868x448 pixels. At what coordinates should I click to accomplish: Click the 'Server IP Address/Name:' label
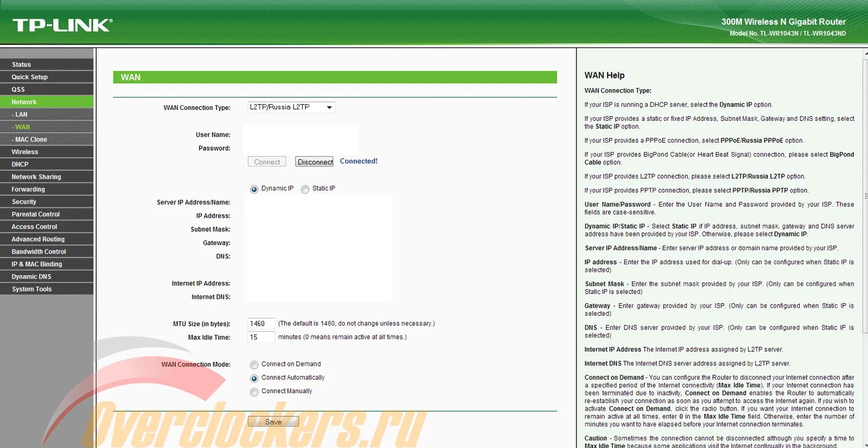[x=193, y=202]
